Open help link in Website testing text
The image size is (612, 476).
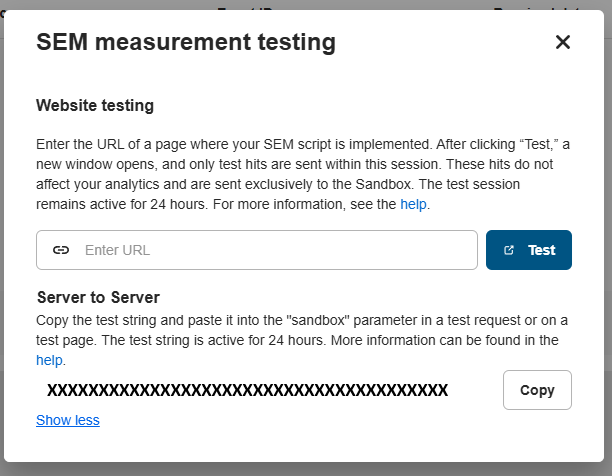pos(413,204)
